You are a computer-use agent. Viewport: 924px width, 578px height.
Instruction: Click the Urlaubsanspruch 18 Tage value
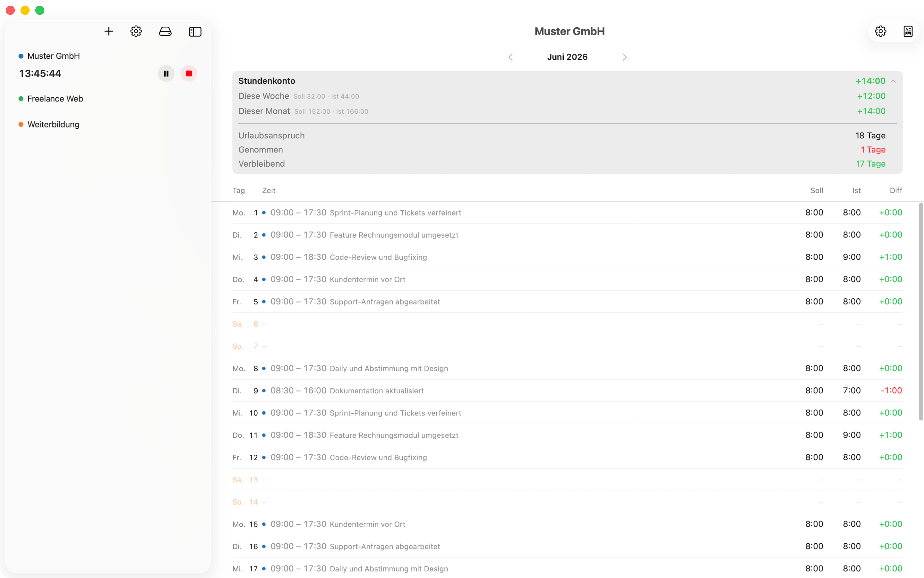click(870, 136)
